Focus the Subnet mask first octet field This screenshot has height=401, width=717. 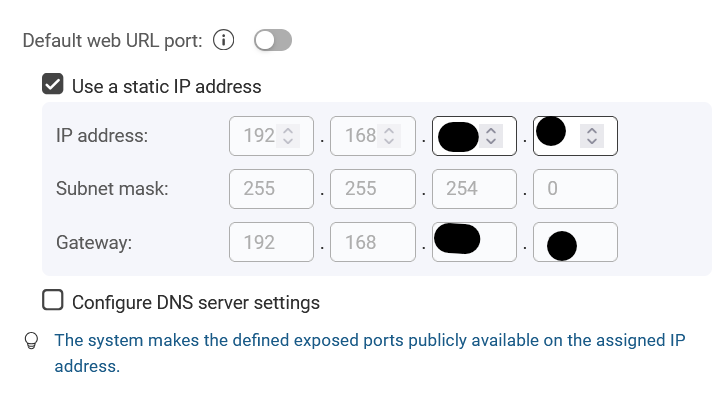coord(271,189)
